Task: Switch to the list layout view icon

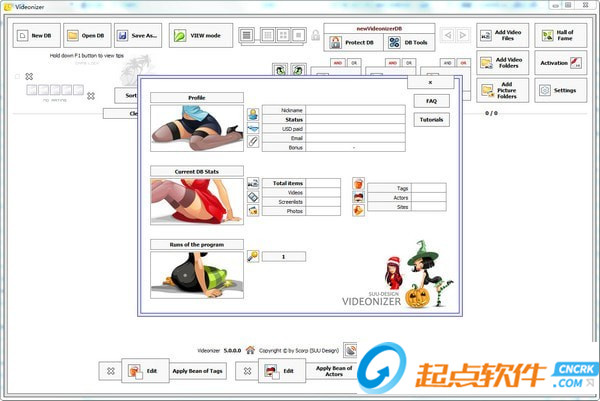Action: 246,36
